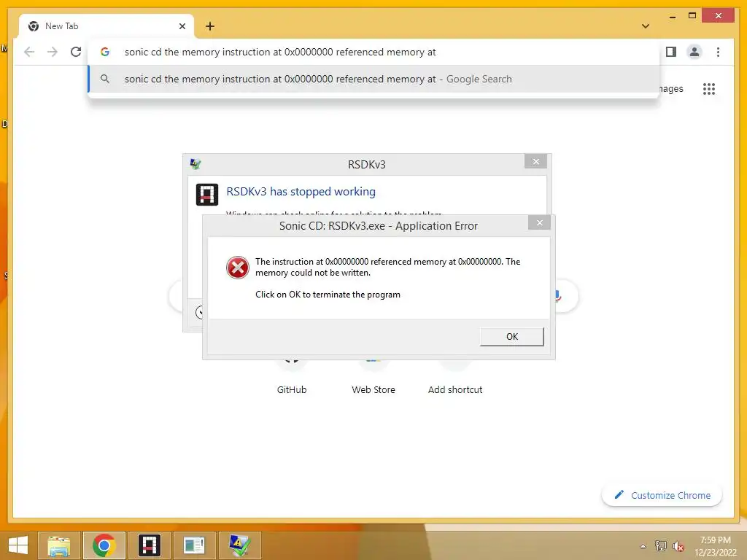Click the network tray icon
Image resolution: width=747 pixels, height=560 pixels.
tap(661, 546)
